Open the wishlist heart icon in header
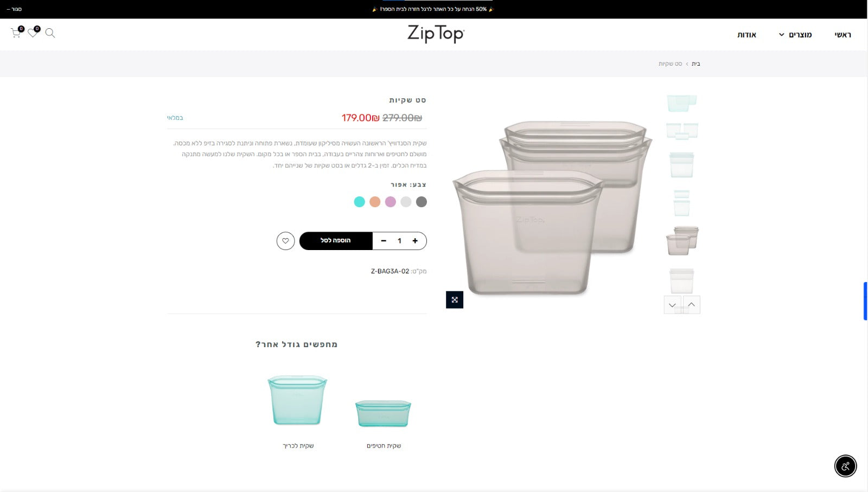The image size is (868, 492). coord(33,33)
